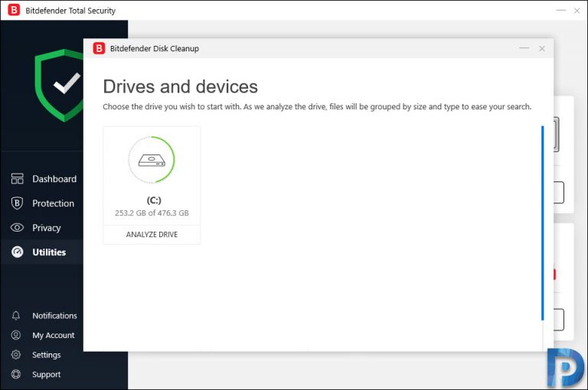Click the Privacy eye icon

[18, 227]
